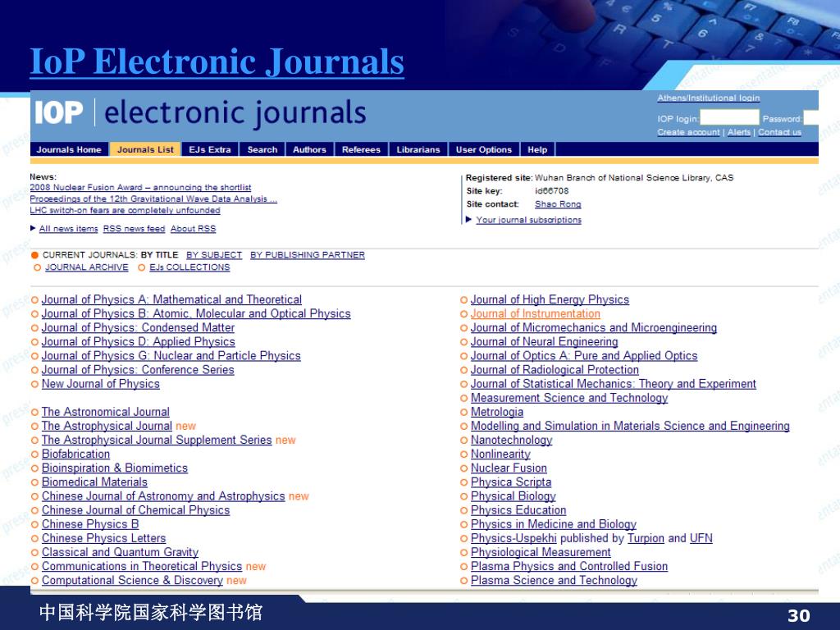Image resolution: width=840 pixels, height=630 pixels.
Task: Open Journal of Physics A: Mathematical and Theoretical
Action: (x=171, y=299)
